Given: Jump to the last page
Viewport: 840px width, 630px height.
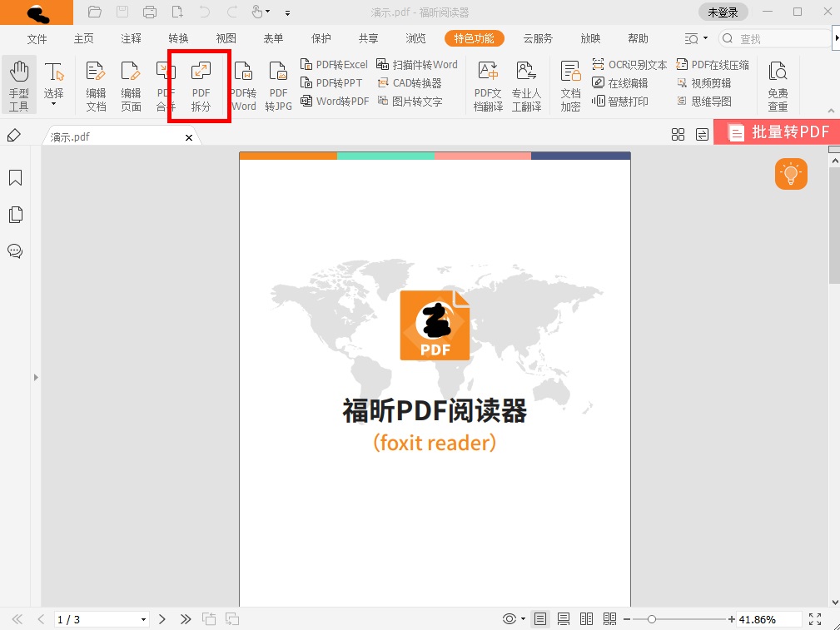Looking at the screenshot, I should point(186,619).
